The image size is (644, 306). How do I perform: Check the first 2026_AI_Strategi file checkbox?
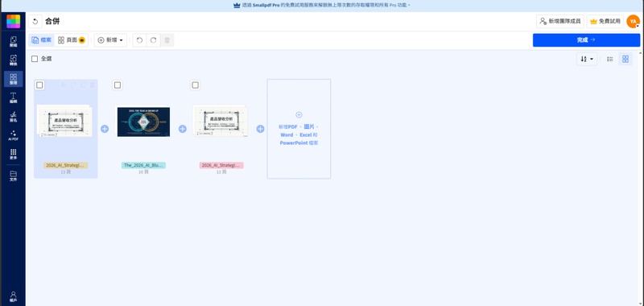click(x=39, y=85)
